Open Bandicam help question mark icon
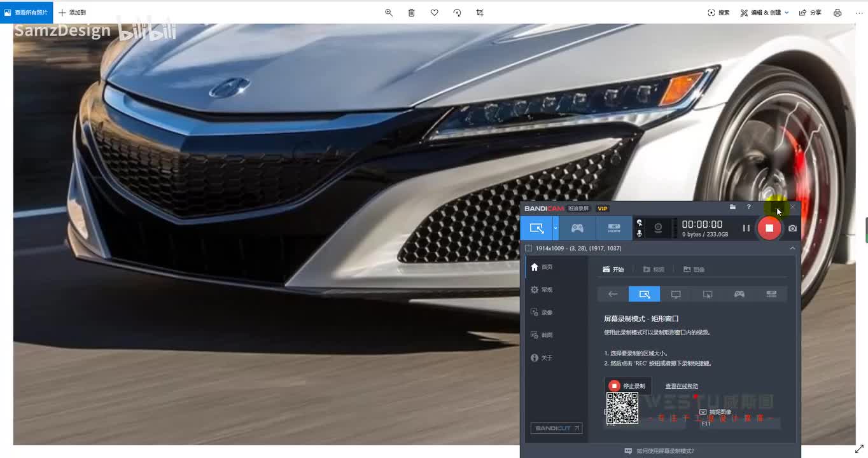 pos(749,207)
